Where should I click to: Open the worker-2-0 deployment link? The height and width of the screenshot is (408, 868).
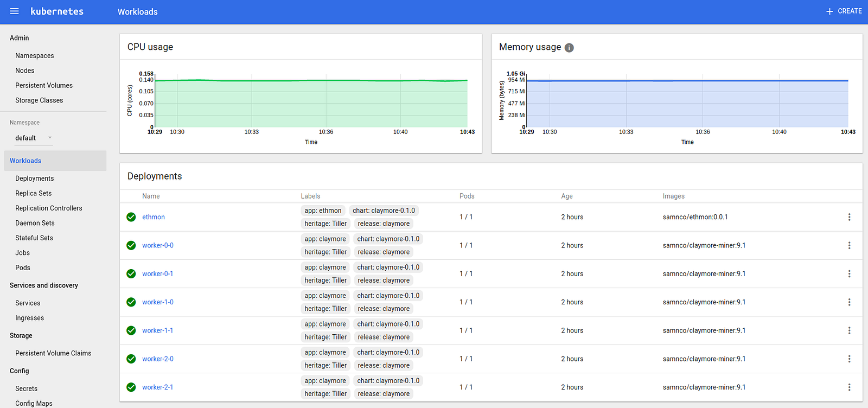pyautogui.click(x=158, y=359)
